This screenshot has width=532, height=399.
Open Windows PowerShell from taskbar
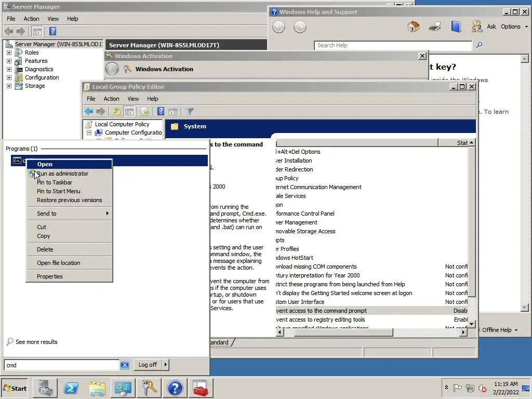(x=71, y=388)
